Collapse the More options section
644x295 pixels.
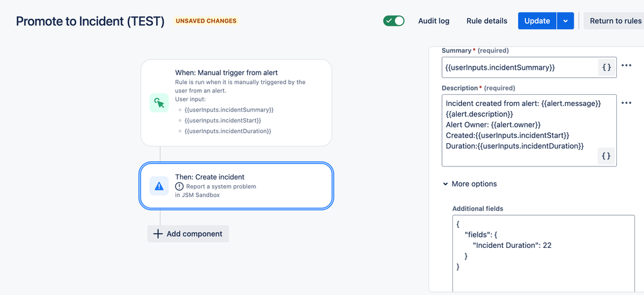[x=470, y=184]
